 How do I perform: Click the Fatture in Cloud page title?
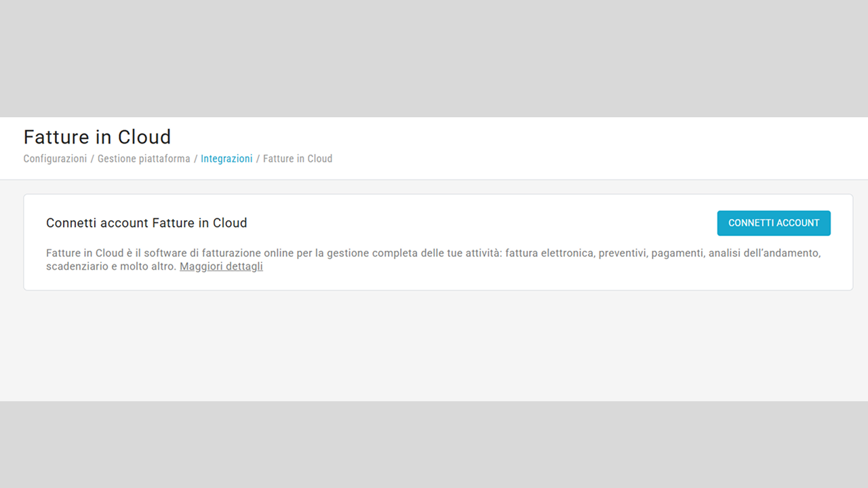tap(97, 137)
